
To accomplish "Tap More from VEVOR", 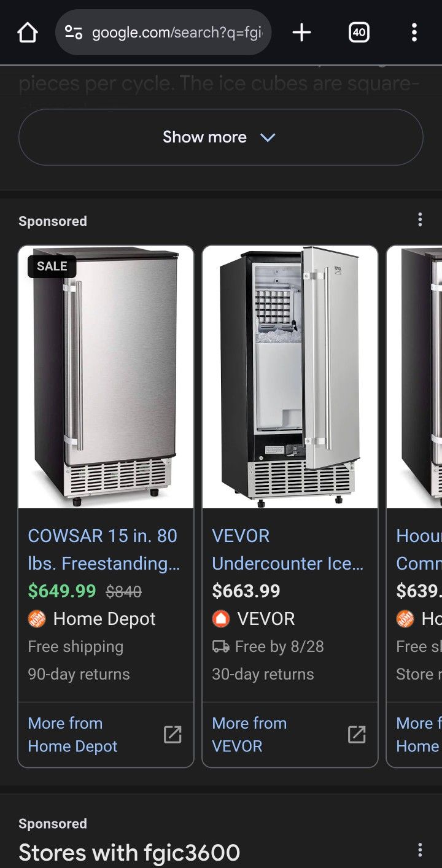I will tap(249, 734).
